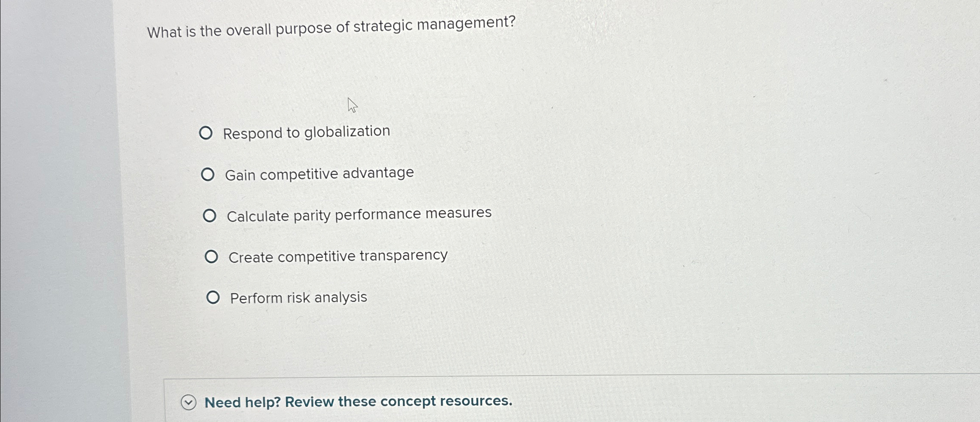
Task: Select the "Perform risk analysis" radio button
Action: tap(213, 297)
